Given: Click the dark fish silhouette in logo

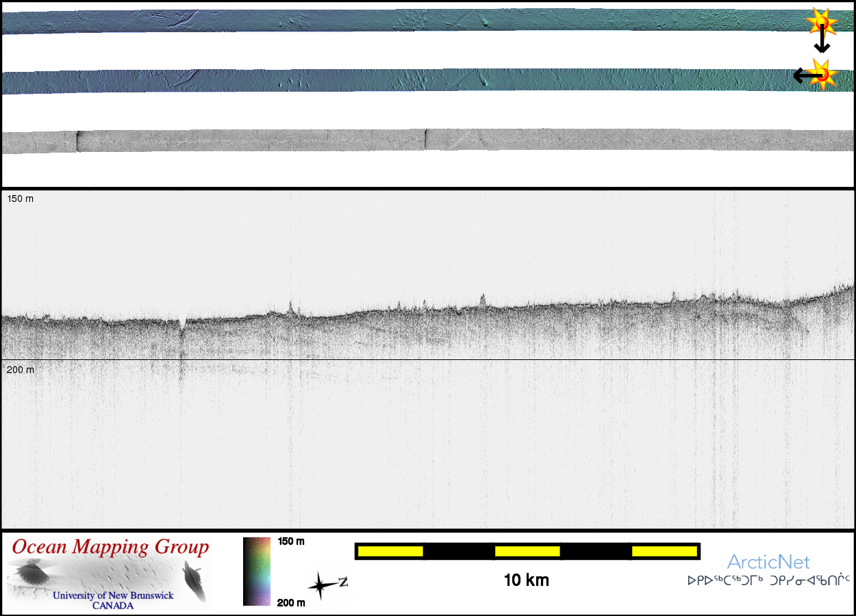Looking at the screenshot, I should click(194, 581).
